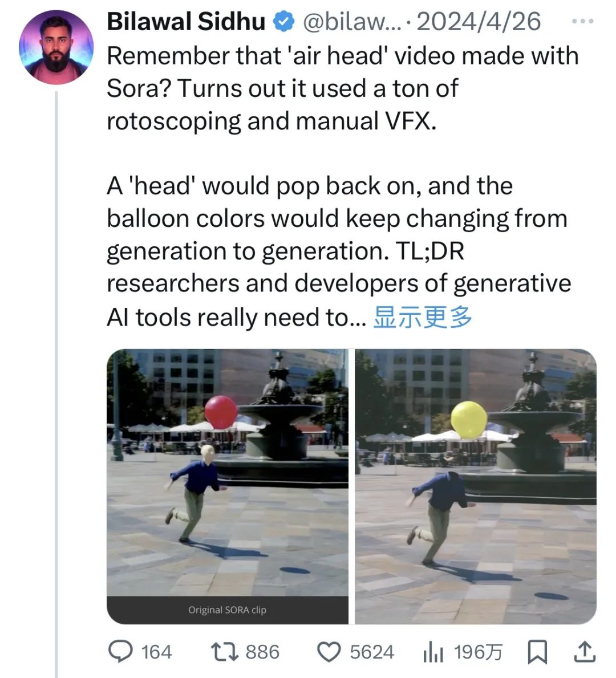This screenshot has height=678, width=616.
Task: Click the 164 replies count
Action: tap(157, 652)
